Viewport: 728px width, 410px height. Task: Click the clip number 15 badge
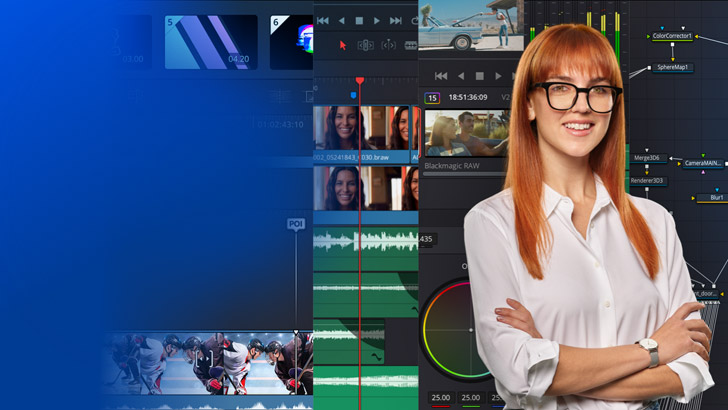click(432, 98)
